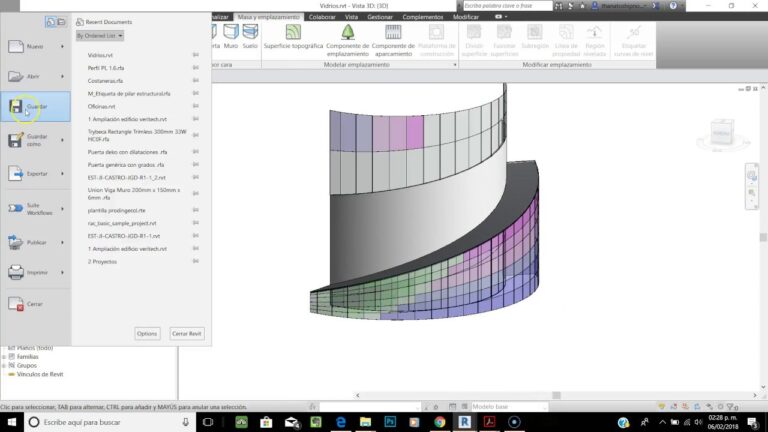The width and height of the screenshot is (768, 432).
Task: Open the By Ordered List dropdown
Action: pos(99,36)
